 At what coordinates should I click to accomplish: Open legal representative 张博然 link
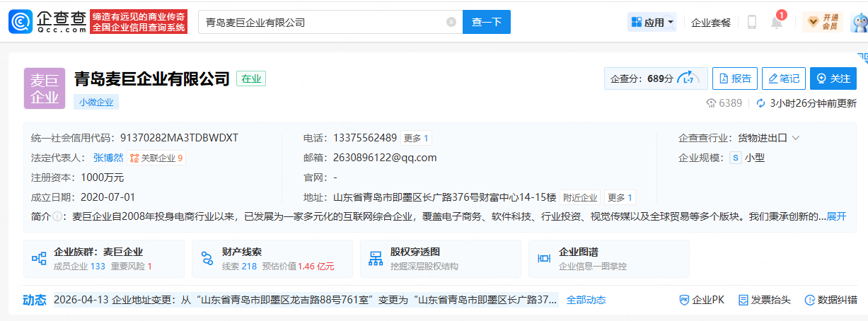(x=108, y=158)
